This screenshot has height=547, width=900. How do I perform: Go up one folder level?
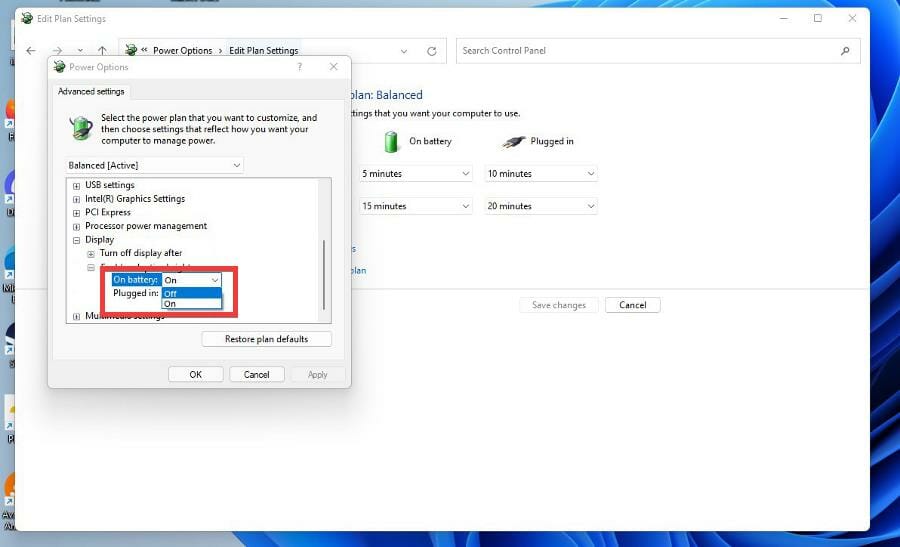point(102,51)
